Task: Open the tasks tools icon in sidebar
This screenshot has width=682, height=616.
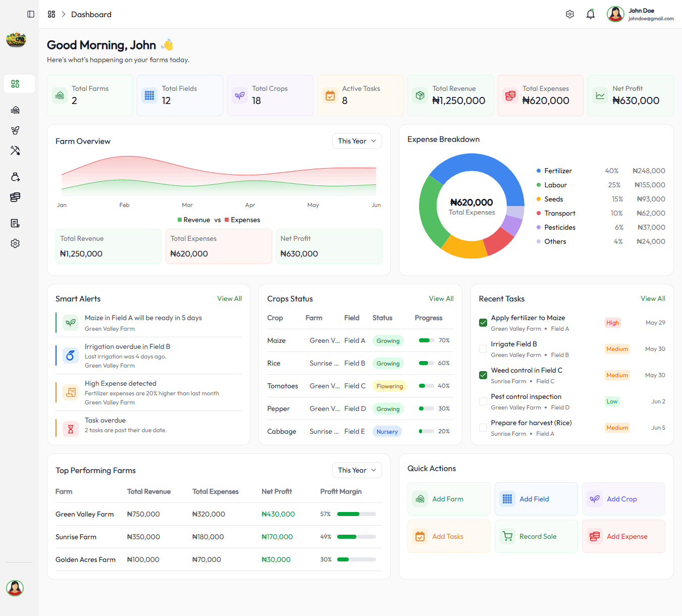Action: coord(15,150)
